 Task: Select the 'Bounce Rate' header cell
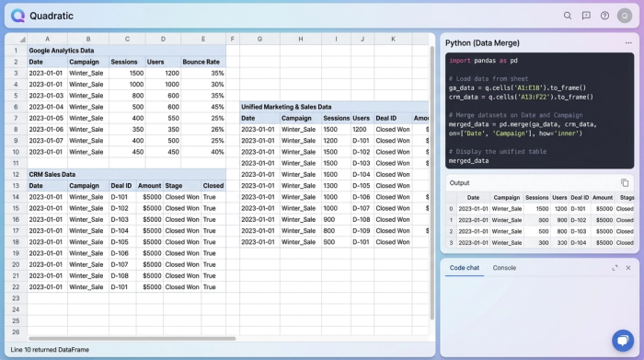tap(203, 62)
